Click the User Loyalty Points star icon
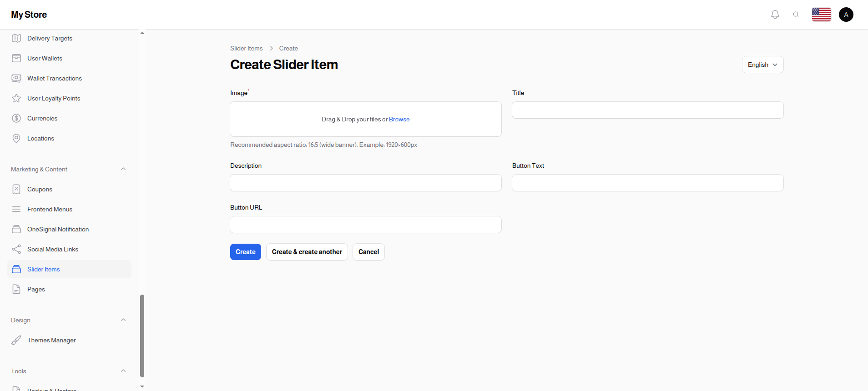This screenshot has height=391, width=868. [x=16, y=98]
